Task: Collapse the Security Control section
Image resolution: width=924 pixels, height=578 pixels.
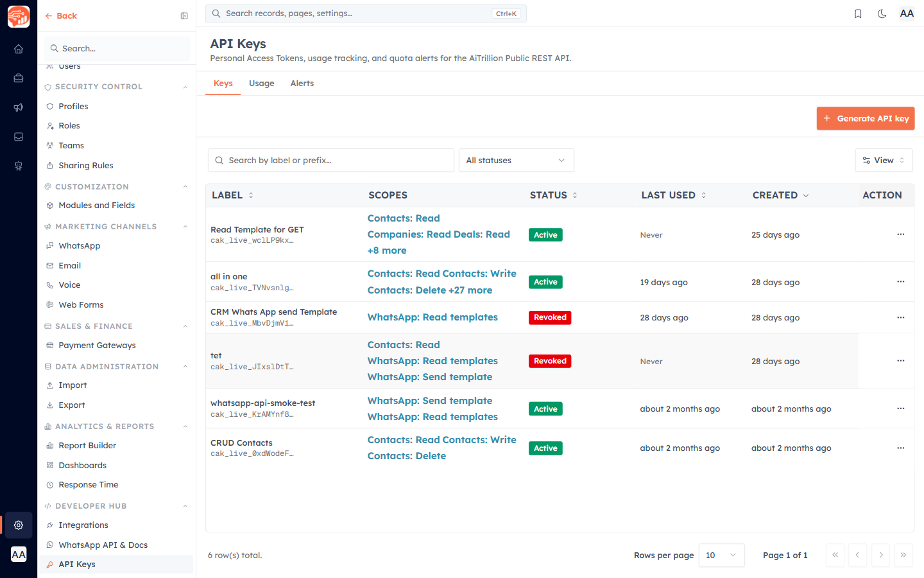Action: (185, 87)
